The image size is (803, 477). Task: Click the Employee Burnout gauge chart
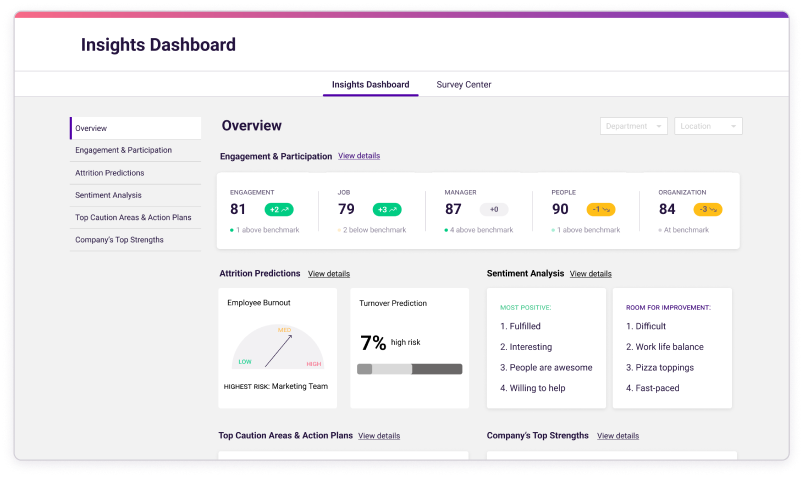(278, 347)
